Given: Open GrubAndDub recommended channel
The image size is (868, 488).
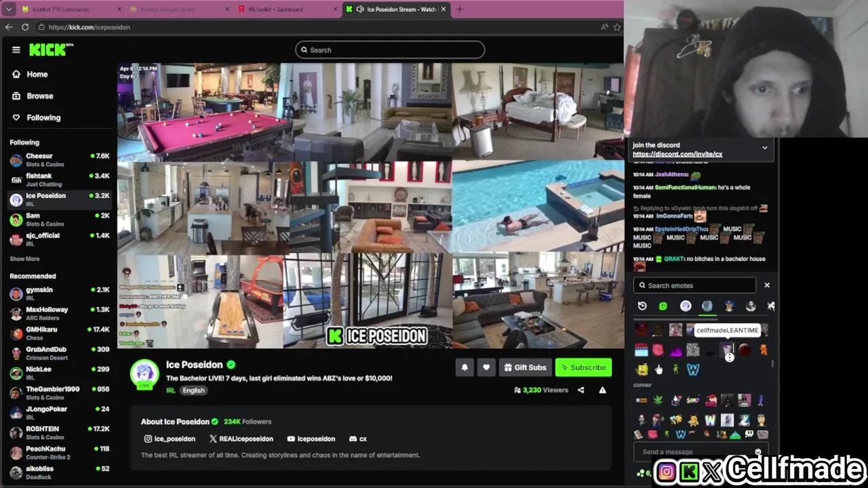Looking at the screenshot, I should coord(60,353).
